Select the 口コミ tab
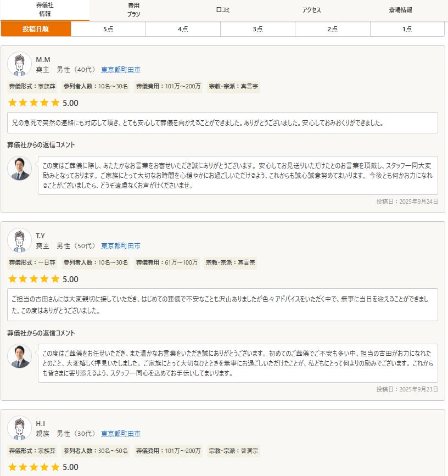Viewport: 448px width, 476px height. (223, 10)
